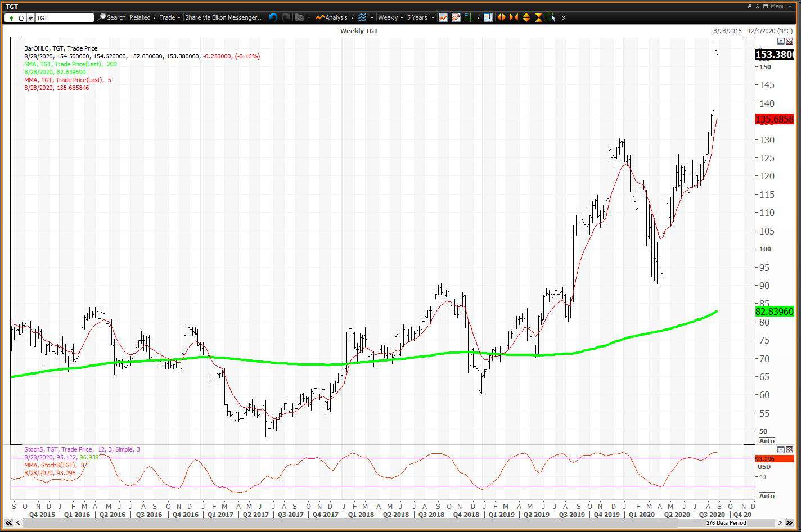Open the Analysis menu
Viewport: 801px width, 532px height.
334,17
